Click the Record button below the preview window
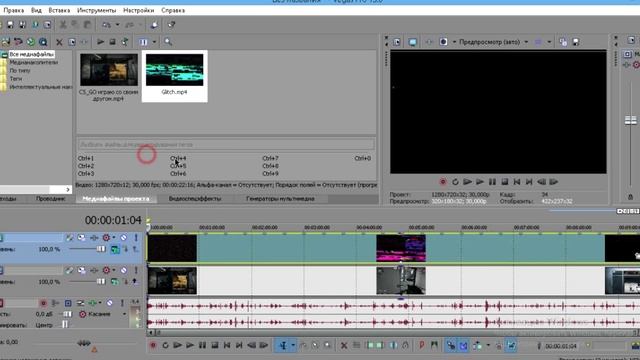 click(443, 182)
